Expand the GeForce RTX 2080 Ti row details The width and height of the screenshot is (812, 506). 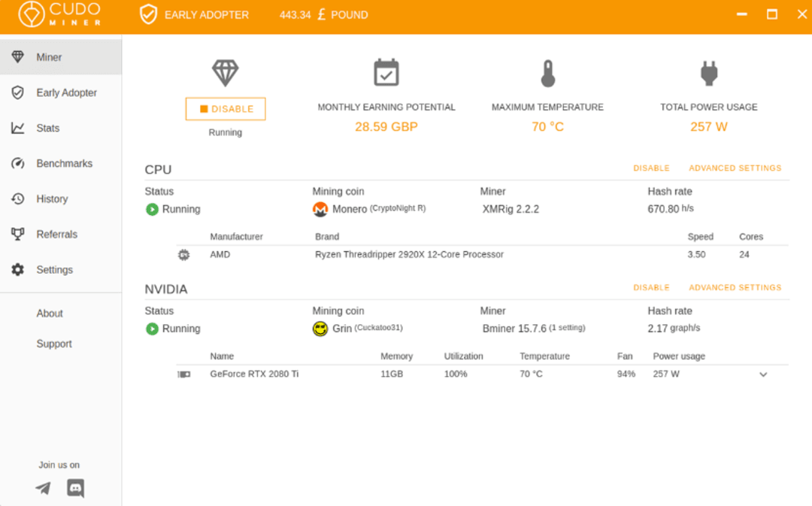click(x=763, y=374)
